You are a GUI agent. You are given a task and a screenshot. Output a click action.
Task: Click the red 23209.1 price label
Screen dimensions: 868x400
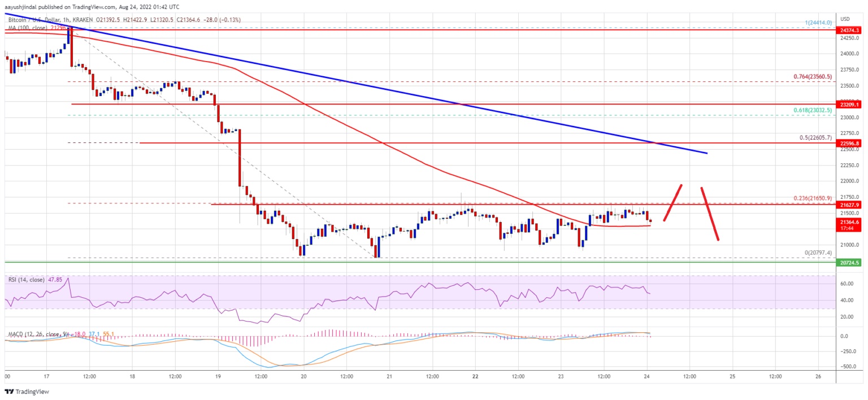tap(850, 105)
